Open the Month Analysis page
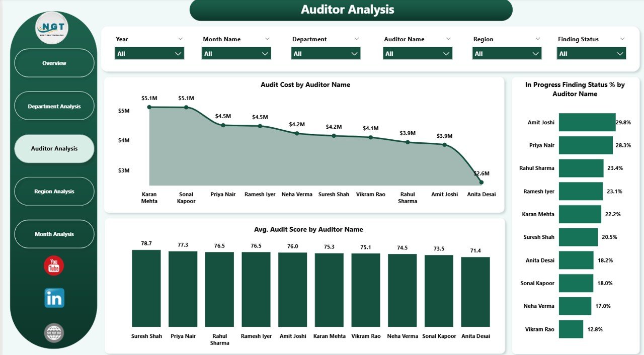 [54, 234]
